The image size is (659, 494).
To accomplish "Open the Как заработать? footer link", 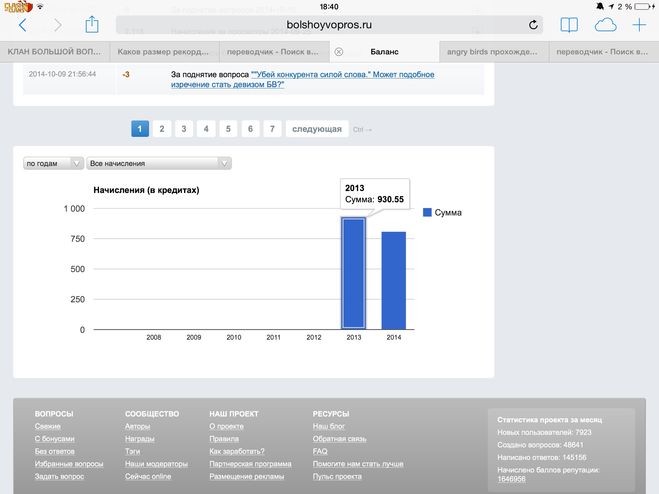I will click(x=237, y=452).
